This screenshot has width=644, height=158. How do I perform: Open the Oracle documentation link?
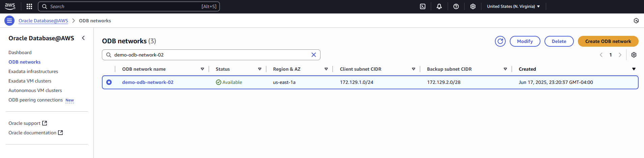[32, 133]
